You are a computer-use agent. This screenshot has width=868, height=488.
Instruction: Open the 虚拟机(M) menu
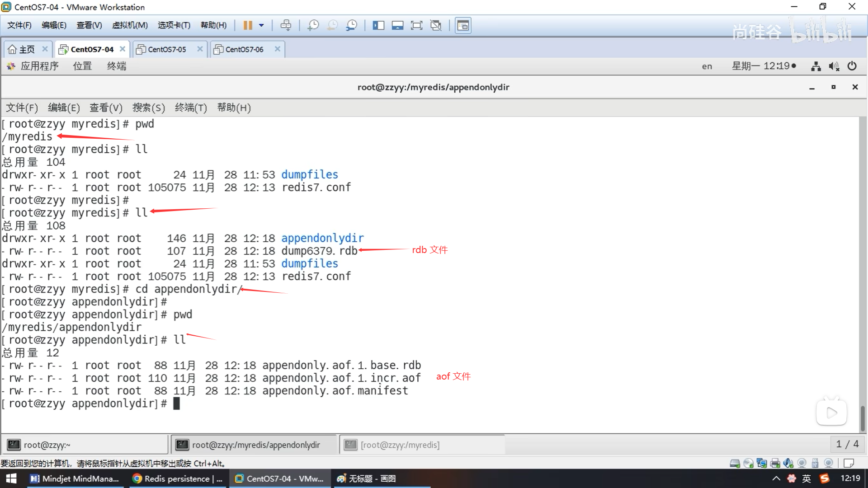tap(130, 25)
